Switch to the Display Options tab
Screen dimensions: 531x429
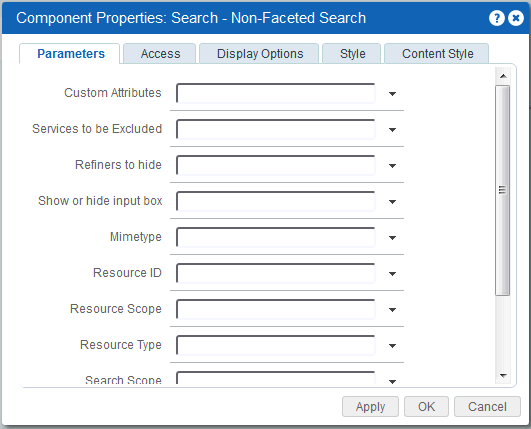[x=259, y=53]
